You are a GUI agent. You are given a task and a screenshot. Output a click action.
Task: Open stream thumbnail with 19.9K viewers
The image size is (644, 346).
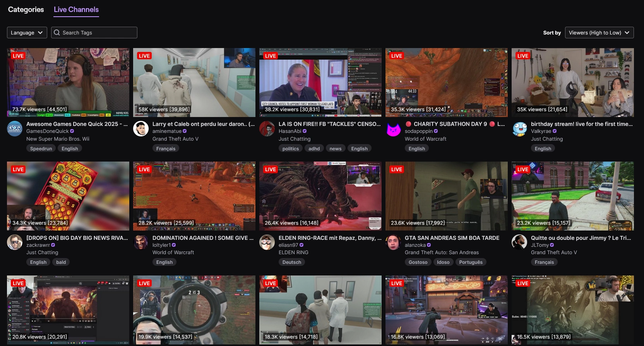194,310
